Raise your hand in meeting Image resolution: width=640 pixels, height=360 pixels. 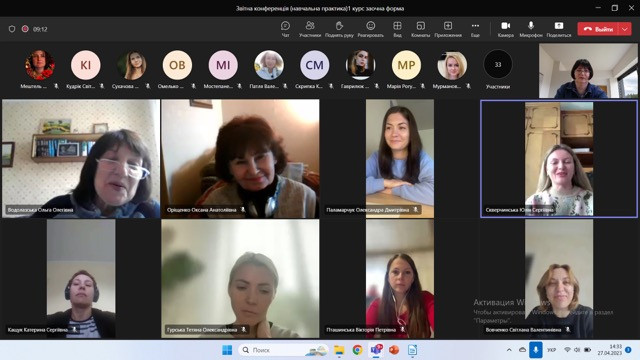click(339, 29)
